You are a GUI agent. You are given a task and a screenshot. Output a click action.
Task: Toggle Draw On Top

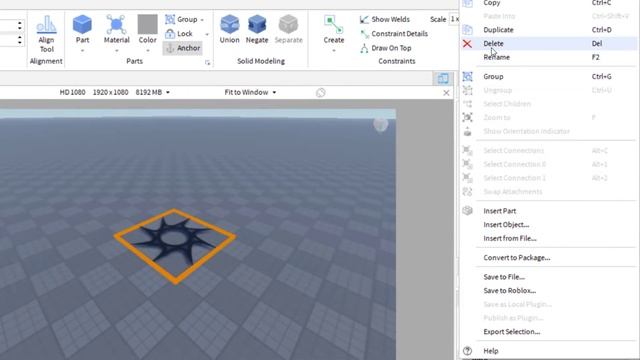pos(386,48)
